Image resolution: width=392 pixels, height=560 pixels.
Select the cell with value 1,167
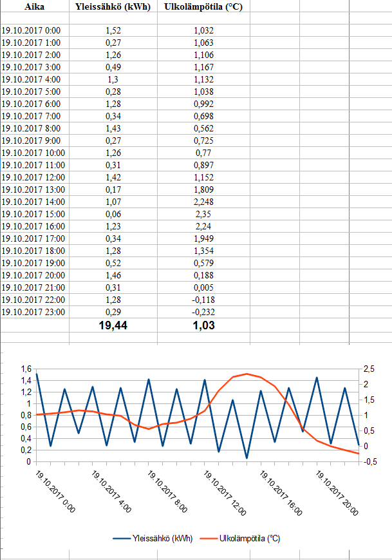(x=203, y=67)
